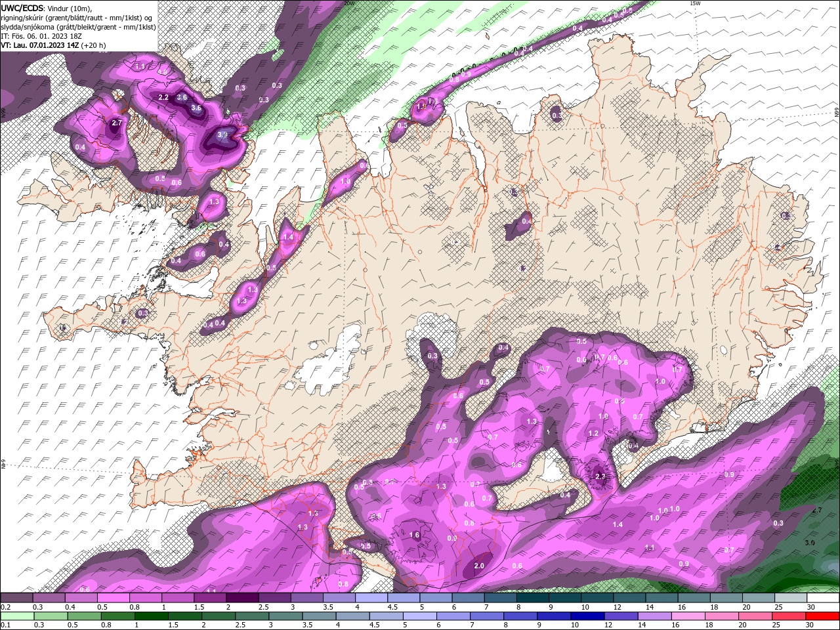Image resolution: width=840 pixels, height=630 pixels.
Task: Pick the green-row swatch starting at 0.8
Action: tap(117, 616)
